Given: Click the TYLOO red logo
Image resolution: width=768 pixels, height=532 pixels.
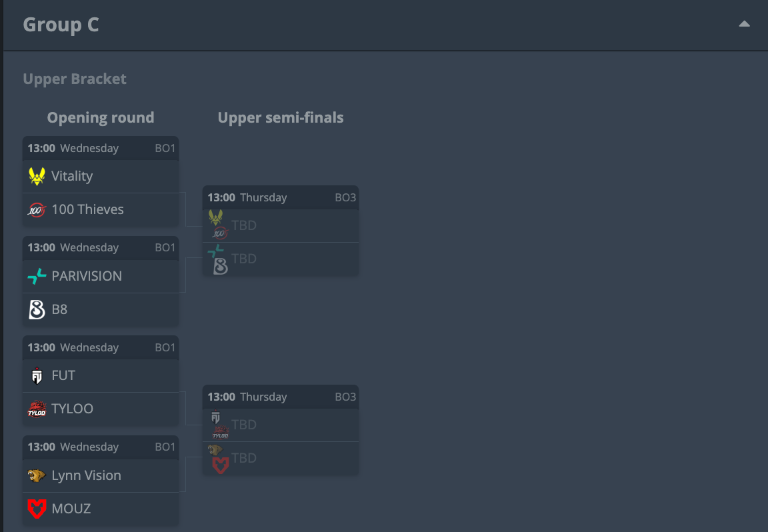Looking at the screenshot, I should coord(37,409).
